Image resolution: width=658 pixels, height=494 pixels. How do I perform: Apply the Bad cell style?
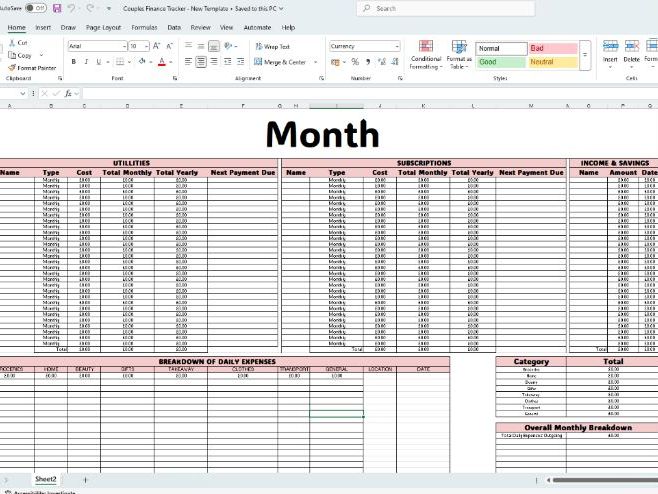(553, 48)
